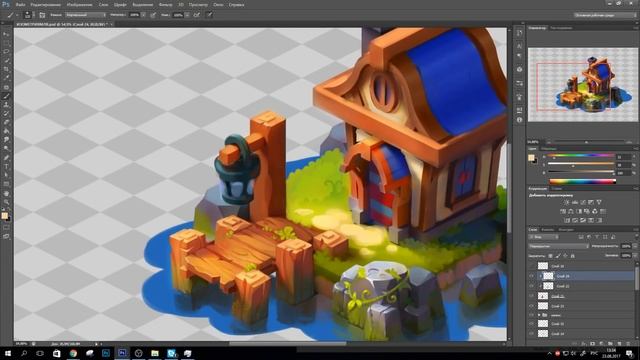The width and height of the screenshot is (640, 360).
Task: Select the Clone Stamp tool
Action: pos(6,104)
